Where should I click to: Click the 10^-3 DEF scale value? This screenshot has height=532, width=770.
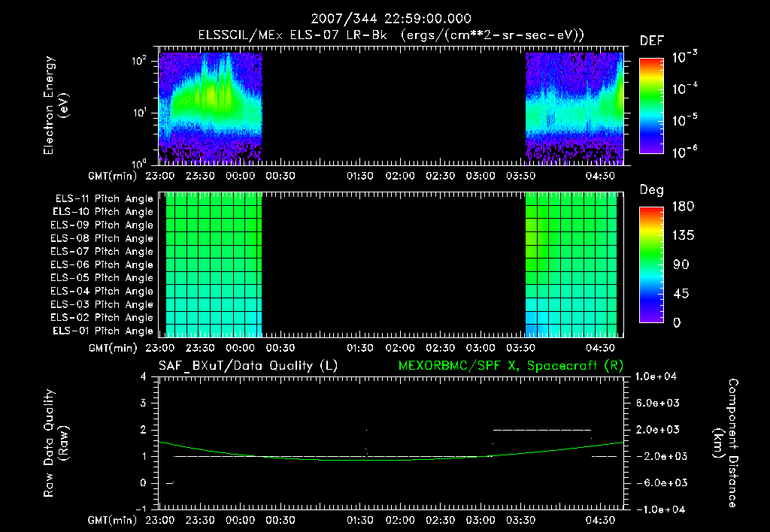pos(684,57)
